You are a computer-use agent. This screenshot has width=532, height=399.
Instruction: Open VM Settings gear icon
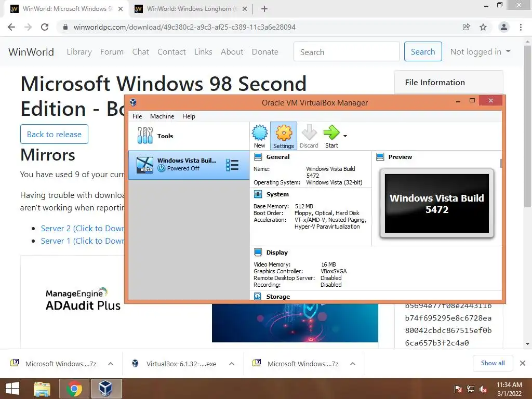[x=283, y=136]
